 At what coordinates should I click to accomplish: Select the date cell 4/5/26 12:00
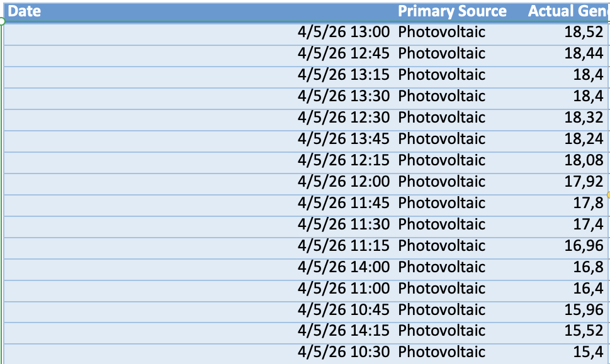[x=344, y=182]
